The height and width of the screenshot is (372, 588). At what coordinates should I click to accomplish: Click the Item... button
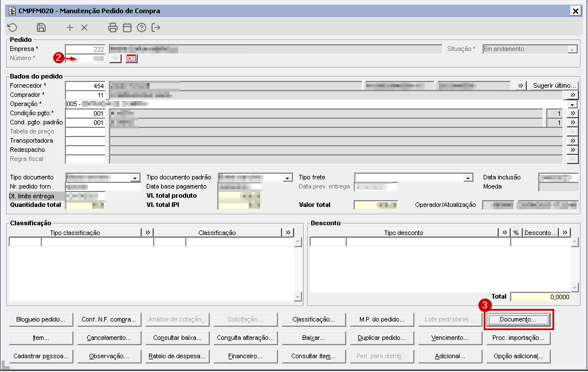pyautogui.click(x=41, y=338)
